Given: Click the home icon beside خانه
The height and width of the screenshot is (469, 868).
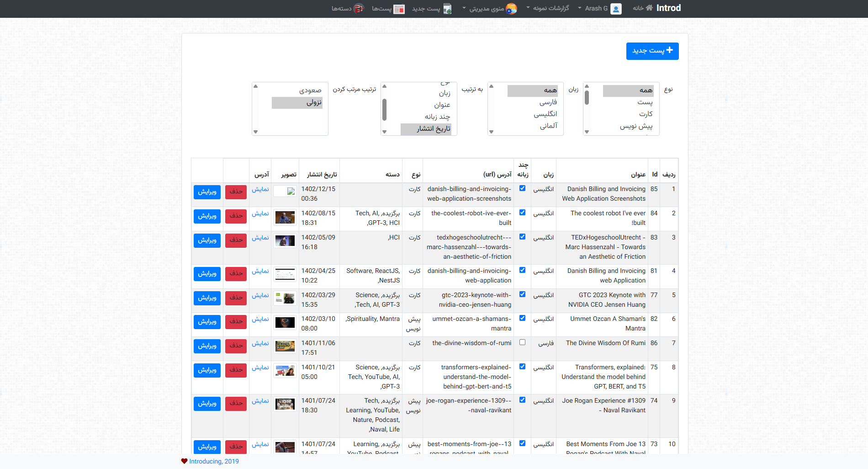Looking at the screenshot, I should pos(649,8).
